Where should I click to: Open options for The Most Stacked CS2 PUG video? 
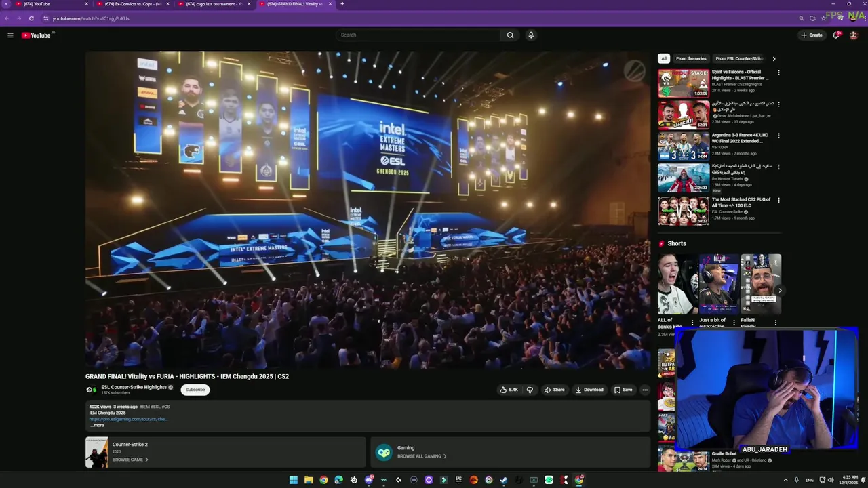coord(778,200)
